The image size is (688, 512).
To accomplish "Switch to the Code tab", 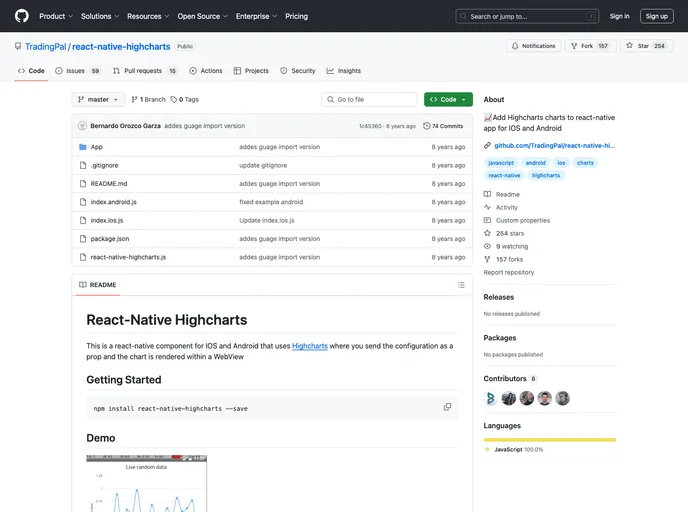I will point(31,71).
